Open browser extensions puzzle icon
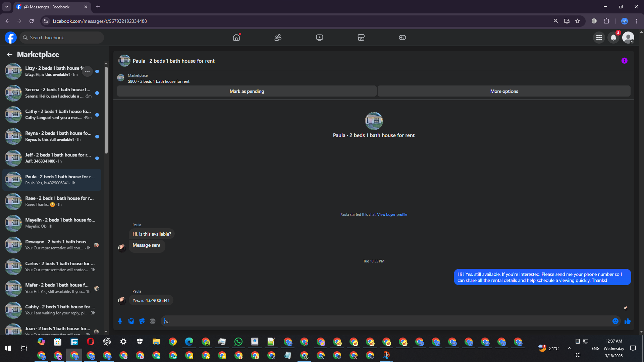Viewport: 644px width, 362px height. pos(606,21)
